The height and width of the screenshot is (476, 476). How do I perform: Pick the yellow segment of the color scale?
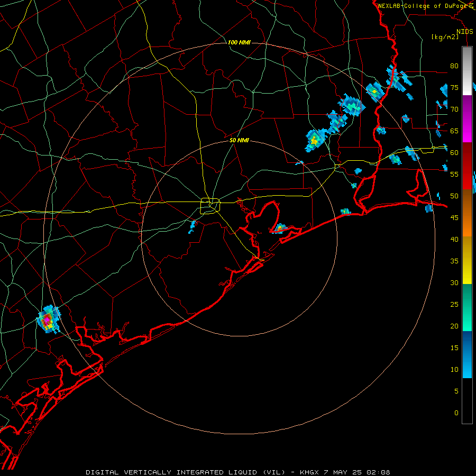tap(467, 260)
